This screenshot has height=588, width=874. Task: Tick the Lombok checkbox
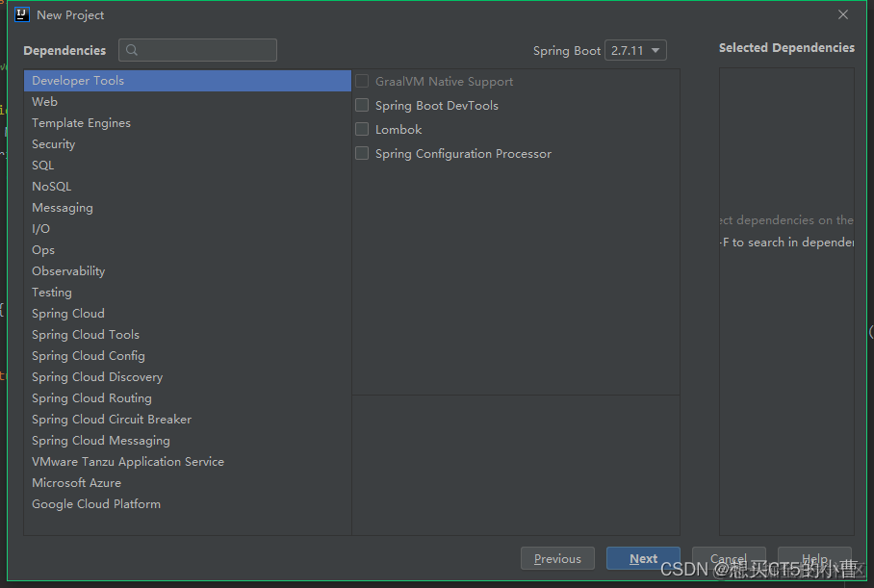(362, 129)
